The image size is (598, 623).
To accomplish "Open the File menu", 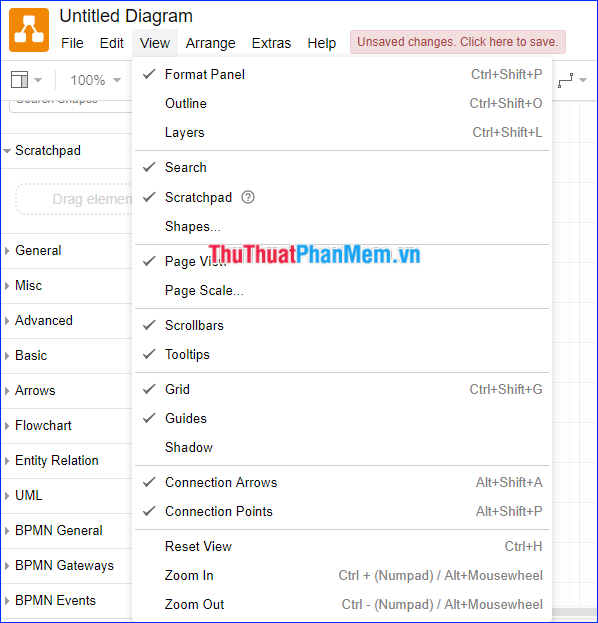I will [x=72, y=43].
